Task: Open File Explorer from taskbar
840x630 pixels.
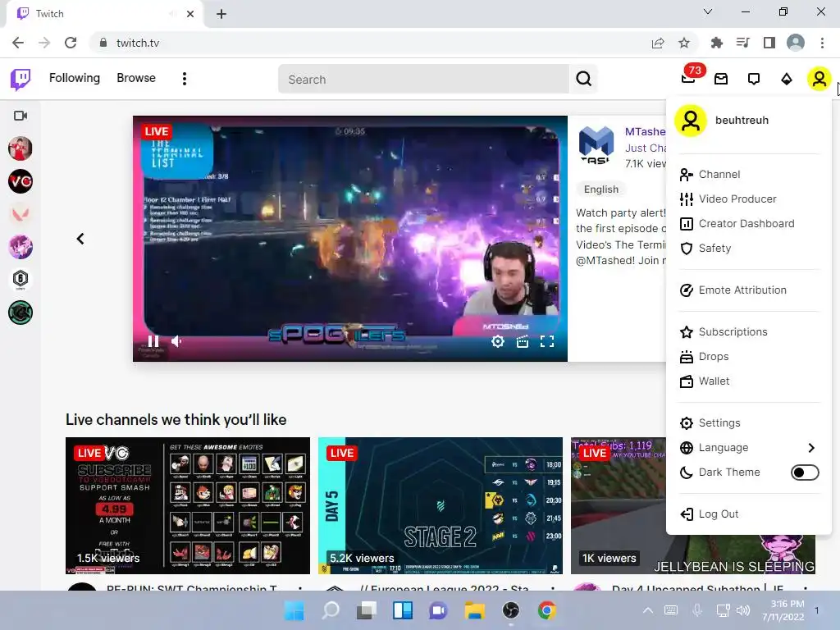Action: (x=475, y=610)
